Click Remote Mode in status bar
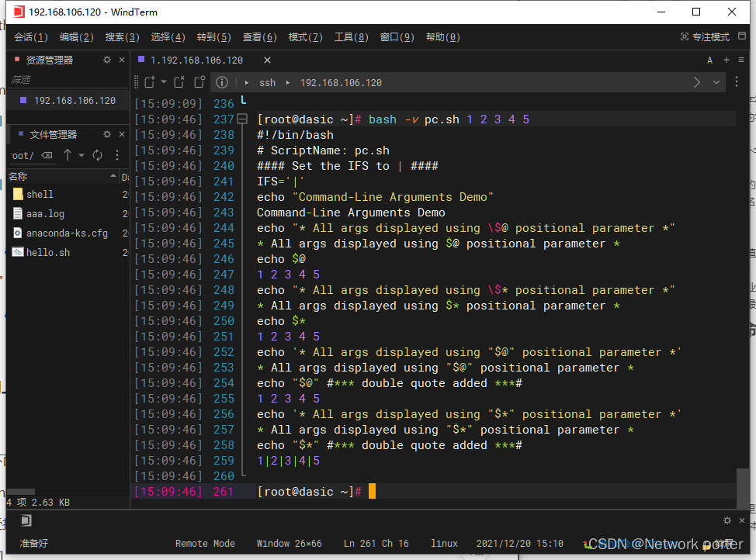Image resolution: width=756 pixels, height=560 pixels. (x=205, y=544)
